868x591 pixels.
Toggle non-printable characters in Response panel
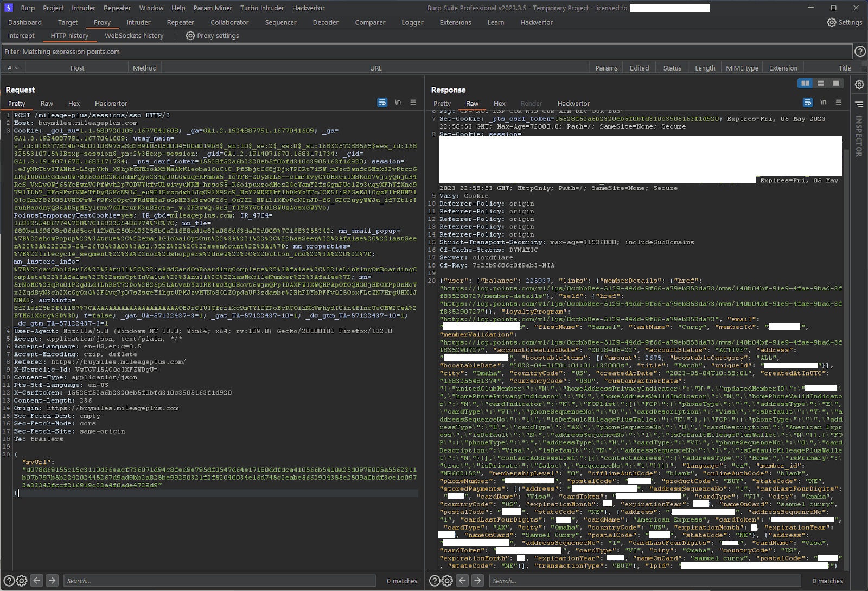point(823,103)
